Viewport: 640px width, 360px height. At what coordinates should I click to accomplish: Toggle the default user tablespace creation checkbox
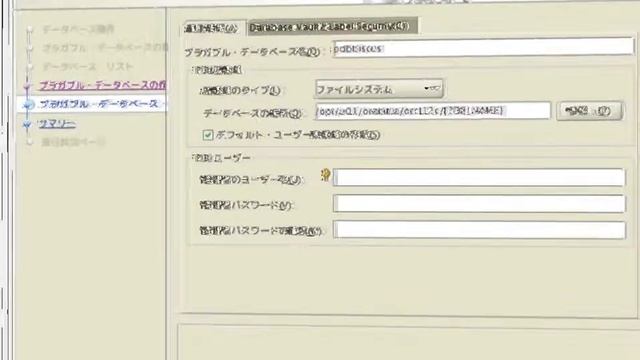click(x=208, y=135)
